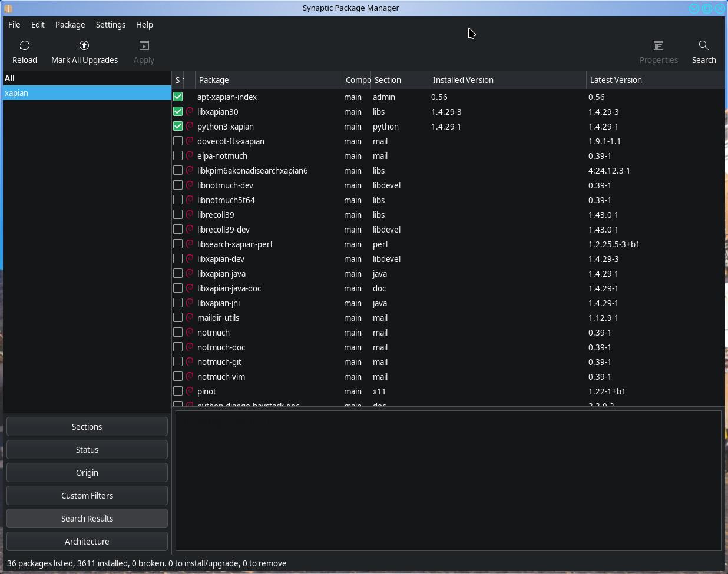Open the File menu
Screen dimensions: 728x574
coord(14,25)
